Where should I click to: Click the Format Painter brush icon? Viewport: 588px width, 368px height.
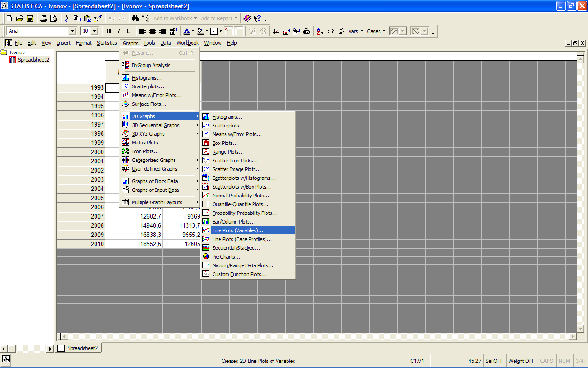tap(98, 18)
